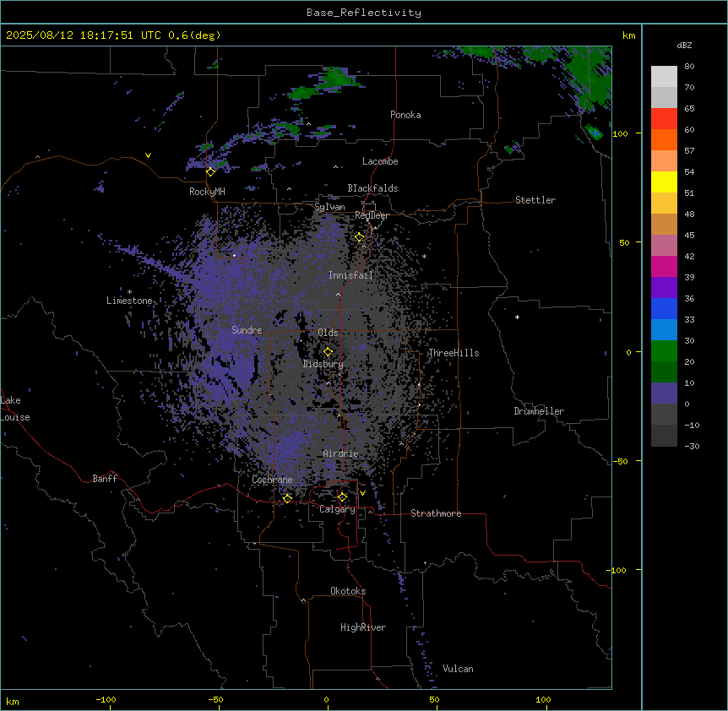
Task: Click the Base_Reflectivity title text
Action: tap(364, 13)
